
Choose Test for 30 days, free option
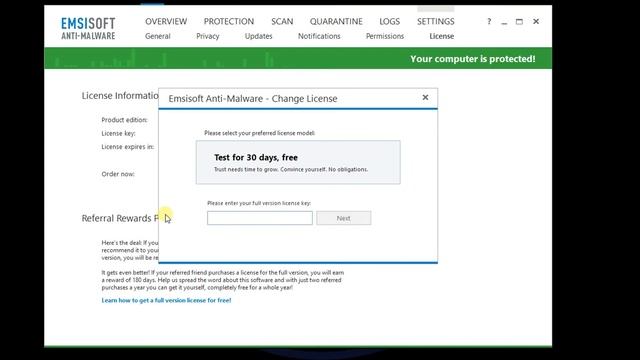[298, 162]
